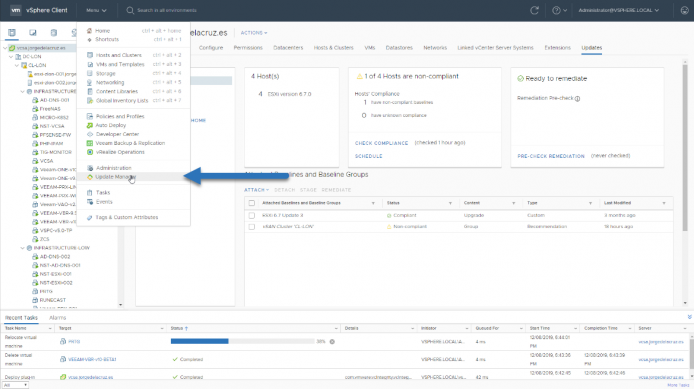Viewport: 694px width, 389px height.
Task: Select the PFSENSE-FW VM in tree
Action: pyautogui.click(x=55, y=135)
